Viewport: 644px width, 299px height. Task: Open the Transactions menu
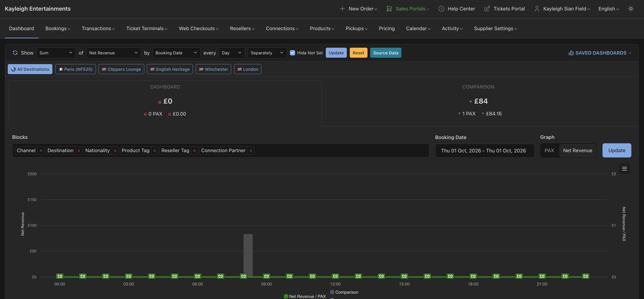pos(98,28)
